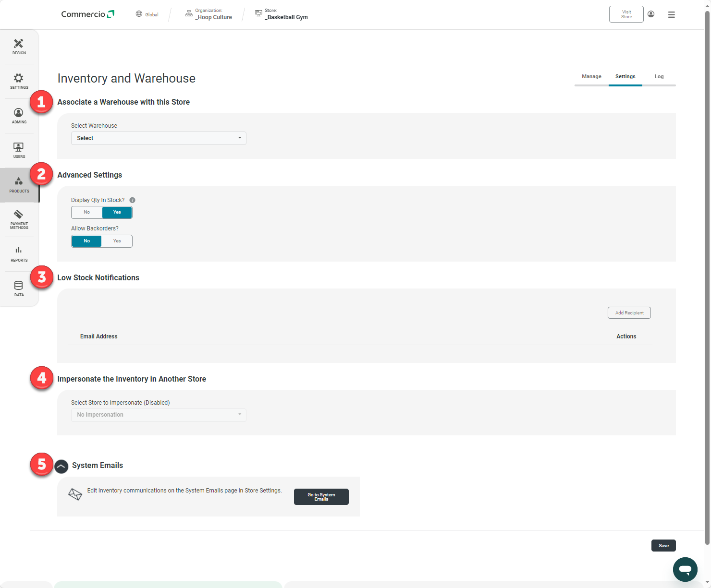Open the Design sidebar section
711x588 pixels.
coord(19,47)
